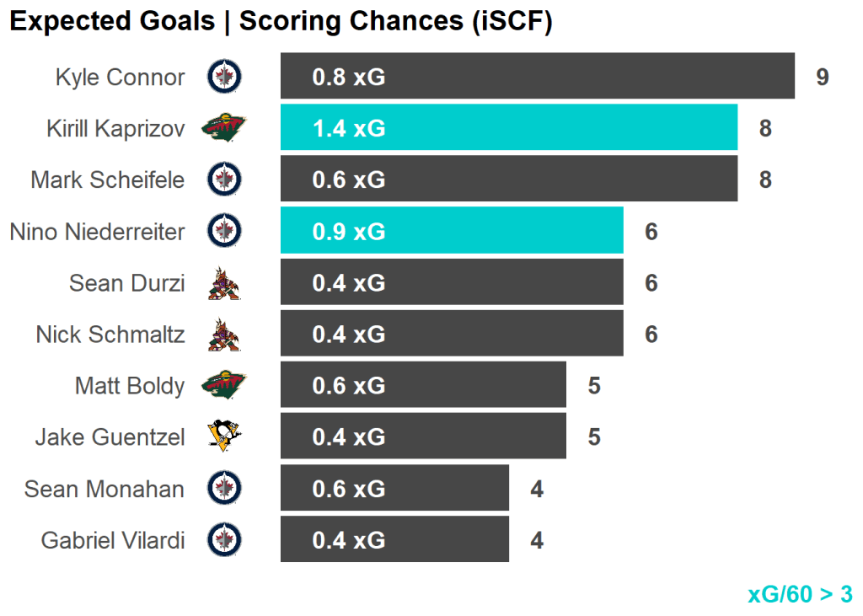The height and width of the screenshot is (616, 863).
Task: Click the Jets logo beside Sean Monahan
Action: [x=224, y=488]
